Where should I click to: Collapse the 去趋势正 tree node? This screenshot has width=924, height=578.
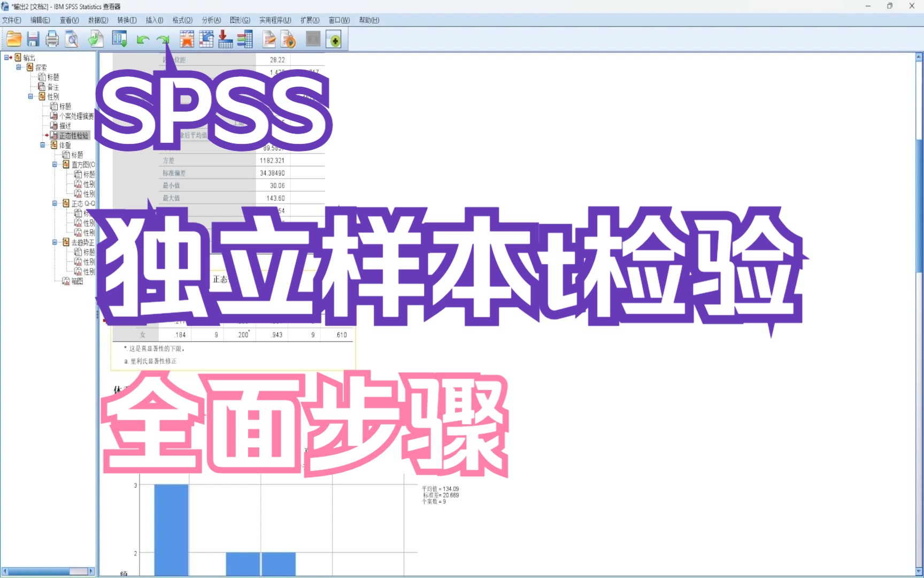coord(55,242)
